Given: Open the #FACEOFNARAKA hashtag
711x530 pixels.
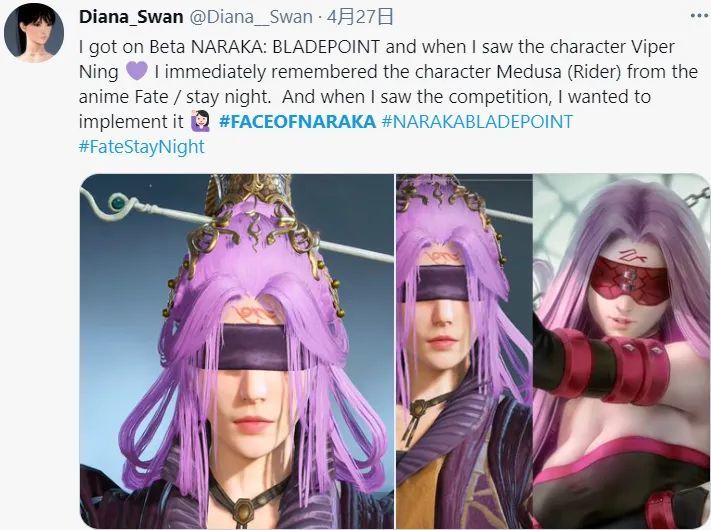Looking at the screenshot, I should tap(297, 122).
